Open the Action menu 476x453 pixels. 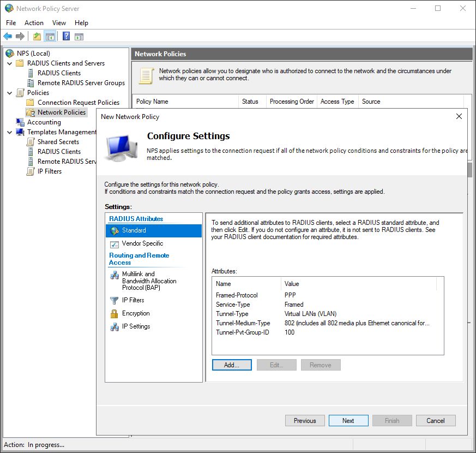click(x=34, y=23)
